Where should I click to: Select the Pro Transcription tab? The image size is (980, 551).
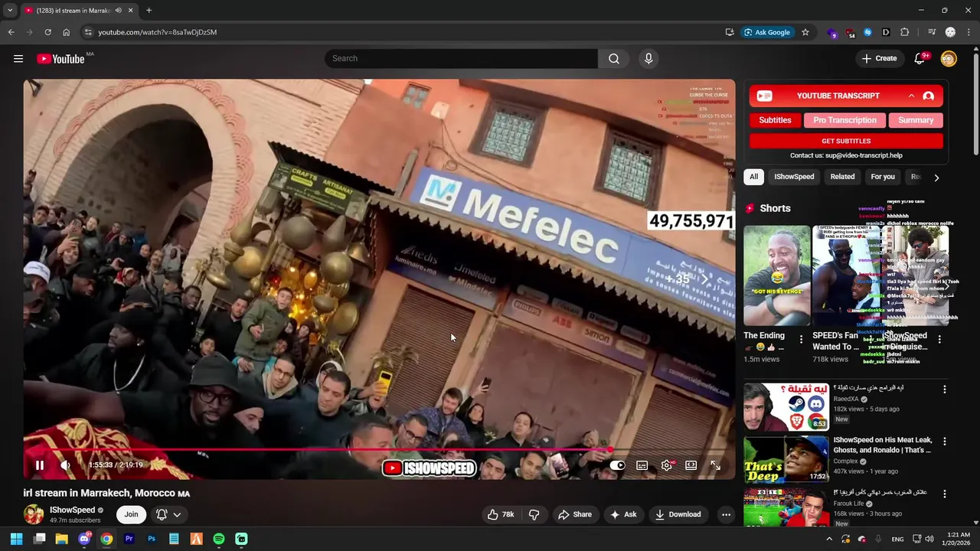(844, 120)
